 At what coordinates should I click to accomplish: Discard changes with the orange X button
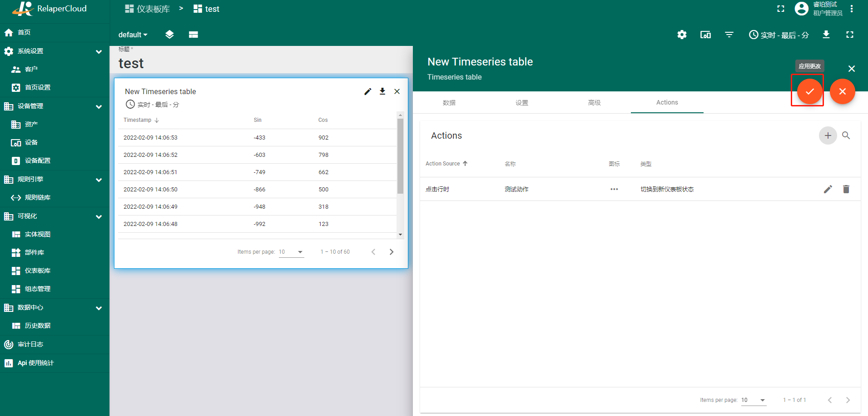(x=842, y=91)
